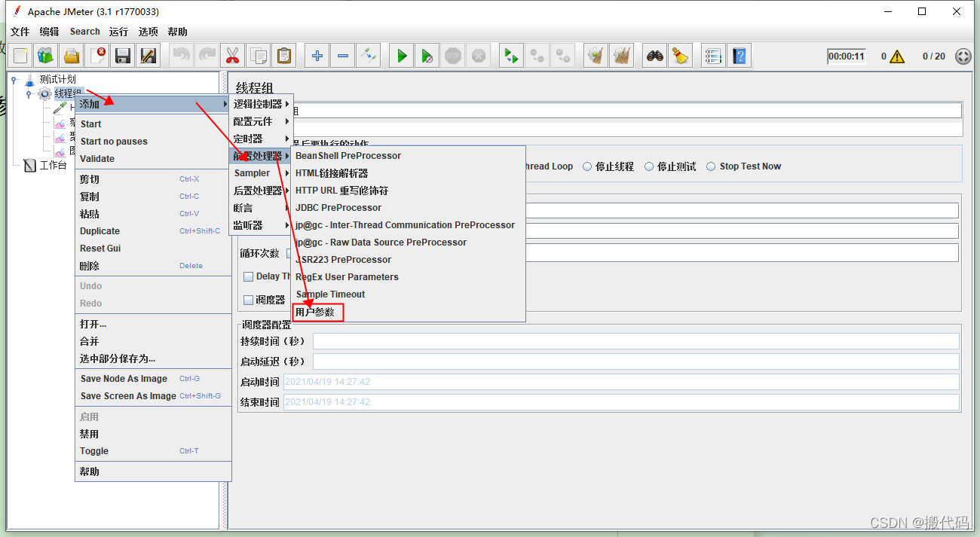Open the Help book icon
Image resolution: width=980 pixels, height=537 pixels.
pos(739,56)
